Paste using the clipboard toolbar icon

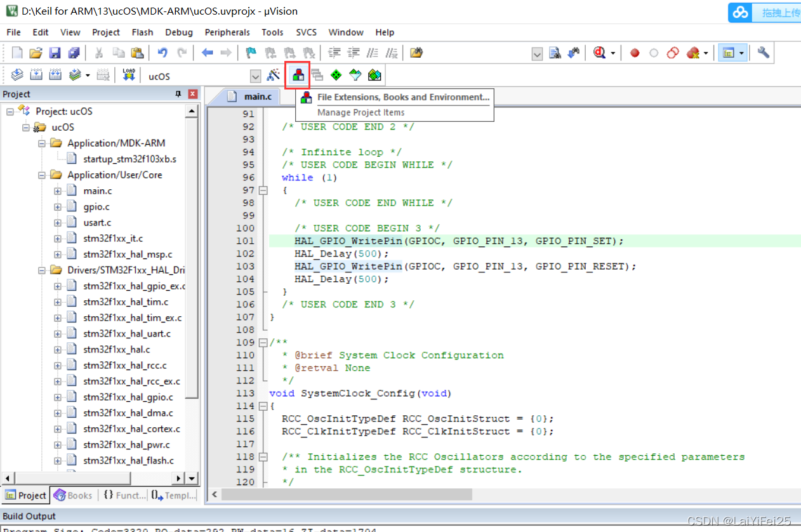[x=137, y=53]
